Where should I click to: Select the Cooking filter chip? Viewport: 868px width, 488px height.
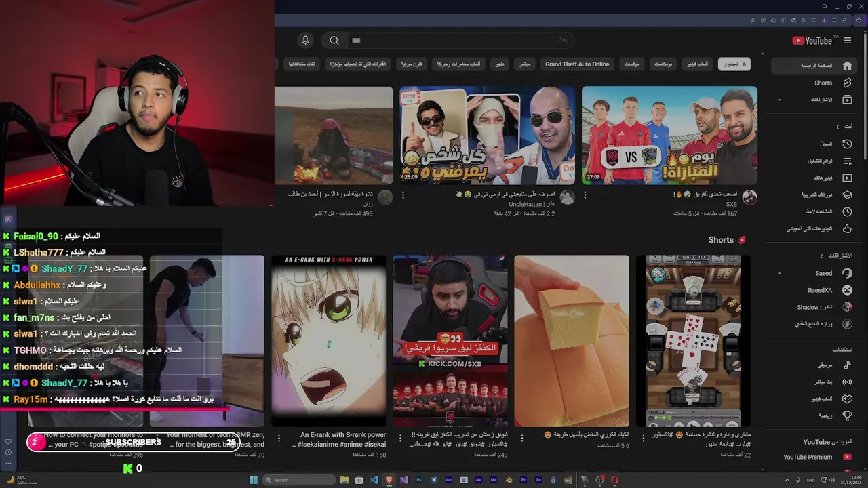click(x=500, y=64)
